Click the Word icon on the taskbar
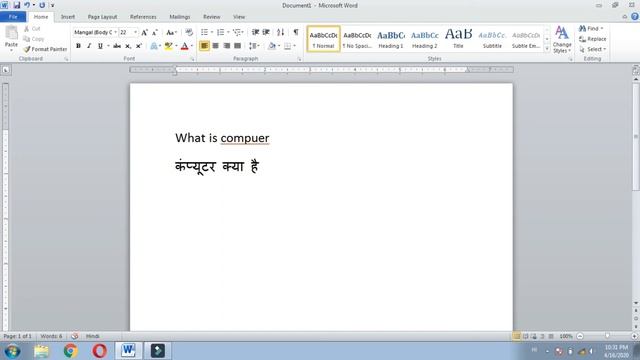Image resolution: width=640 pixels, height=360 pixels. (128, 351)
